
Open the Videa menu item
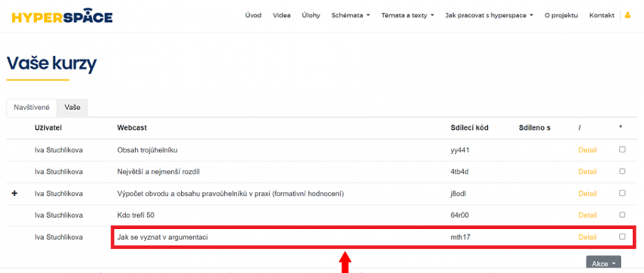click(x=282, y=16)
